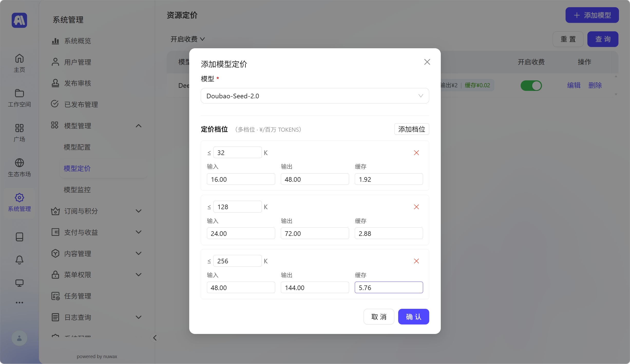Collapse the 模型管理 section chevron
630x364 pixels.
(138, 126)
